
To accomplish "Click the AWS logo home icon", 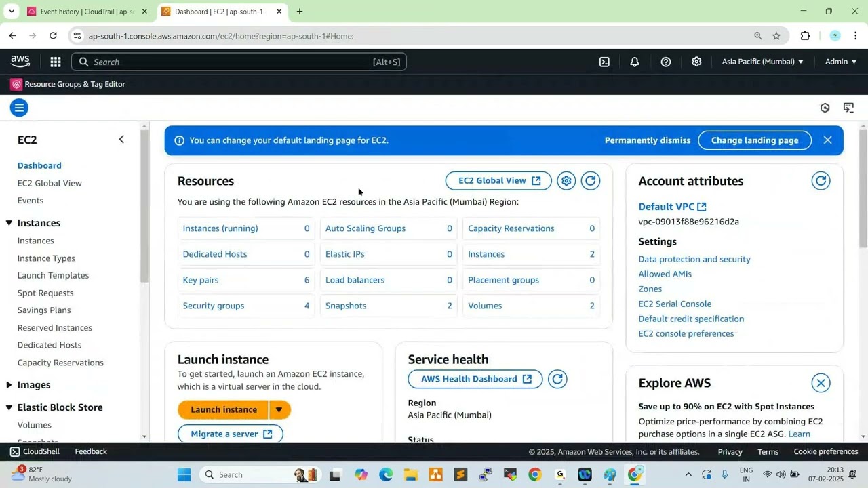I will (x=20, y=62).
